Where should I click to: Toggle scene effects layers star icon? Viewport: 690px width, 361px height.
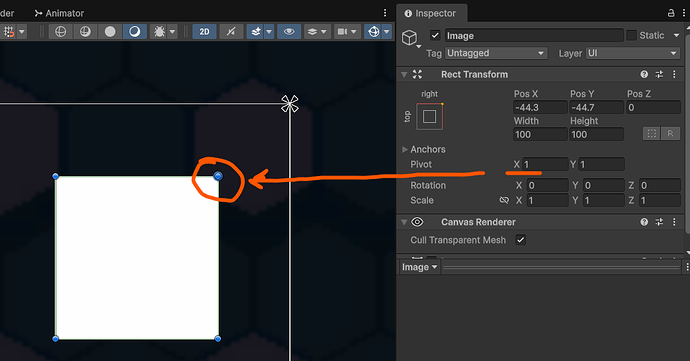coord(256,32)
